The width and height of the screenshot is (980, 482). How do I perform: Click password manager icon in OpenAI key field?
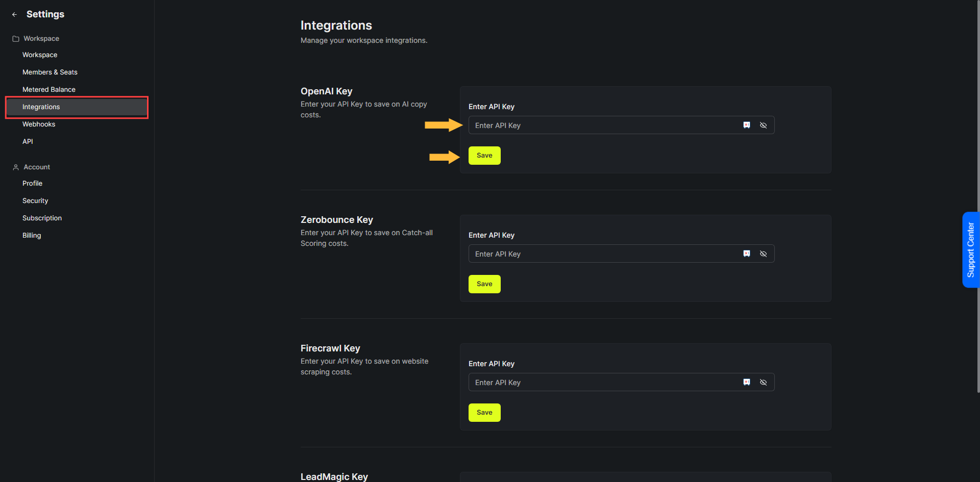(747, 125)
